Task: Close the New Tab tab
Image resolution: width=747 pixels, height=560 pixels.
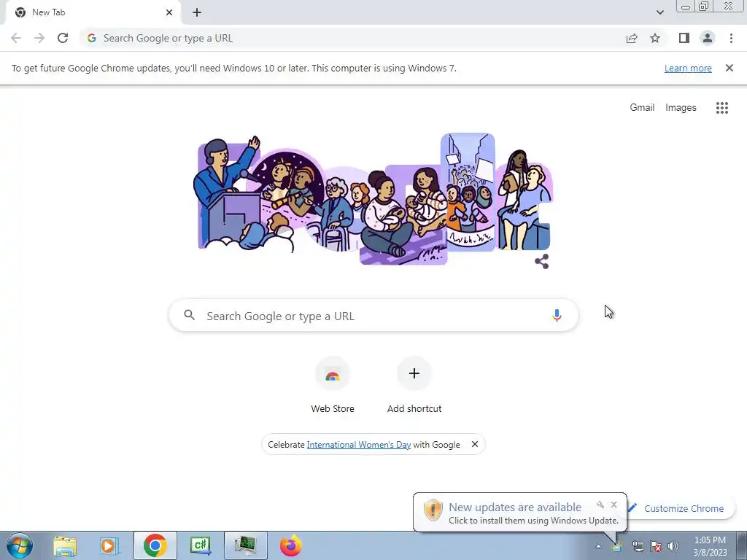Action: click(x=169, y=12)
